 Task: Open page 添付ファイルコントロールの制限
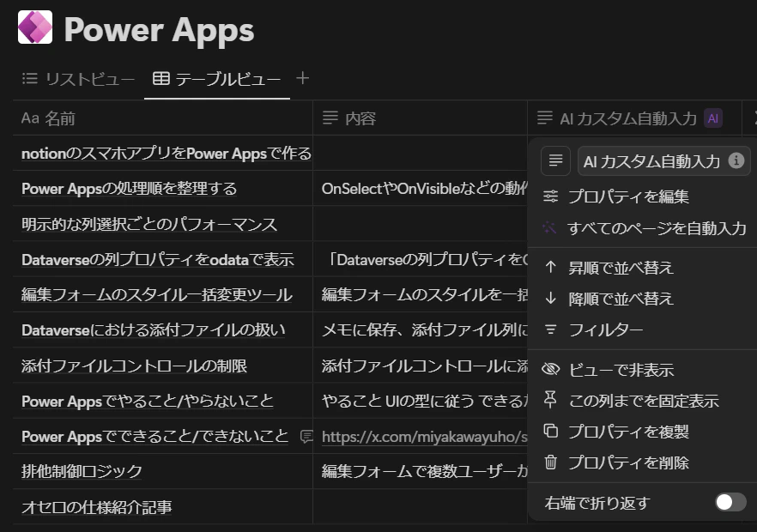pyautogui.click(x=134, y=366)
